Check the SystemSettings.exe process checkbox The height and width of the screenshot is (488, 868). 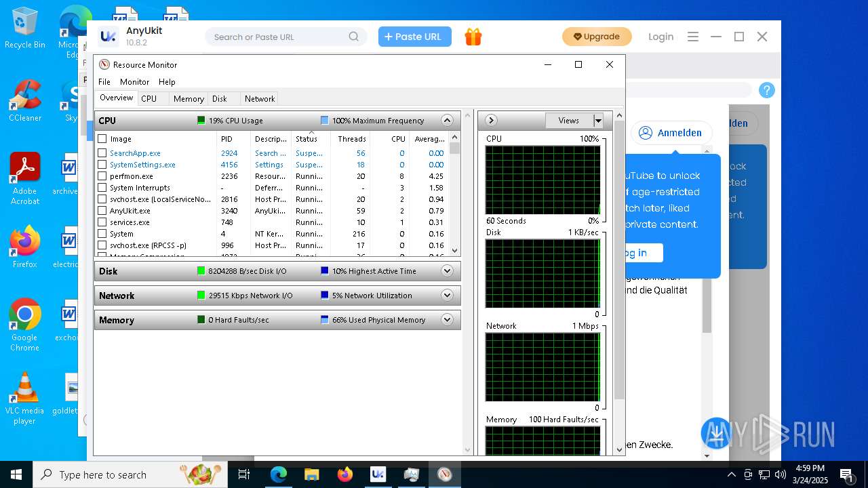102,165
